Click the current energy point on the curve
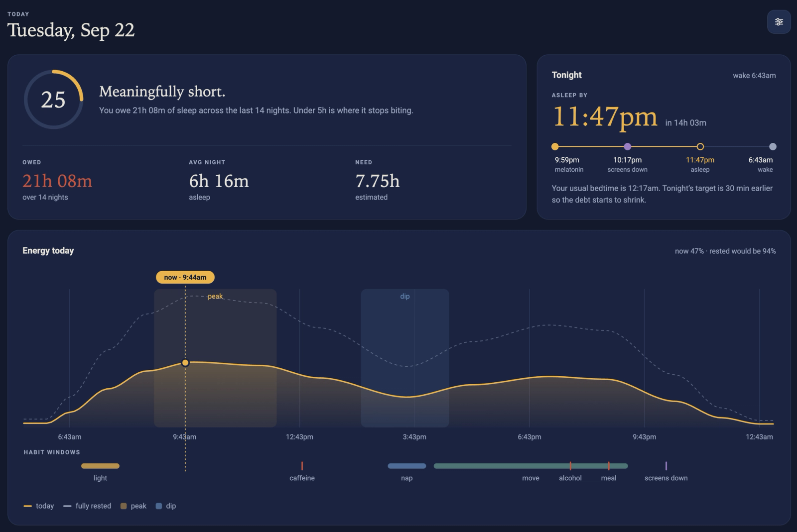This screenshot has height=532, width=797. pos(185,363)
